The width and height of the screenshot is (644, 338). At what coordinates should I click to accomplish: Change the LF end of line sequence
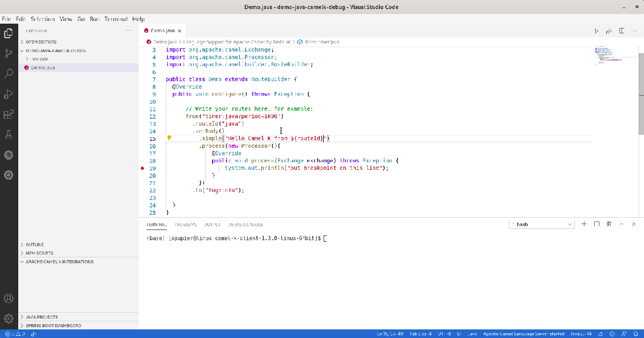coord(460,334)
